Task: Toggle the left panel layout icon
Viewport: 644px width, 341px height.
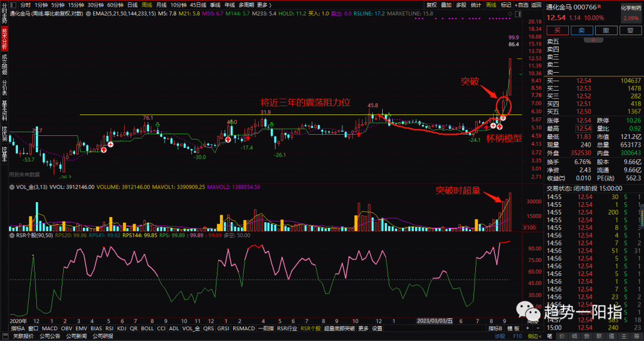Action: pyautogui.click(x=14, y=5)
